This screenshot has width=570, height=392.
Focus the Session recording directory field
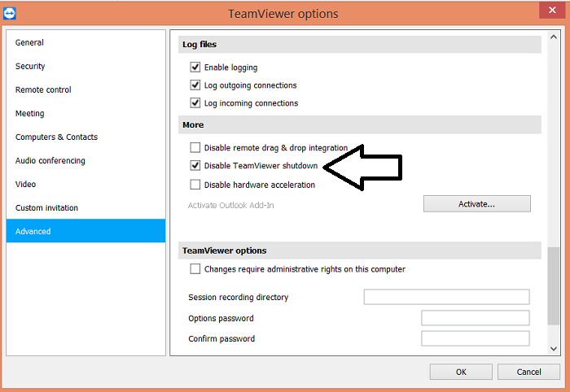point(446,297)
